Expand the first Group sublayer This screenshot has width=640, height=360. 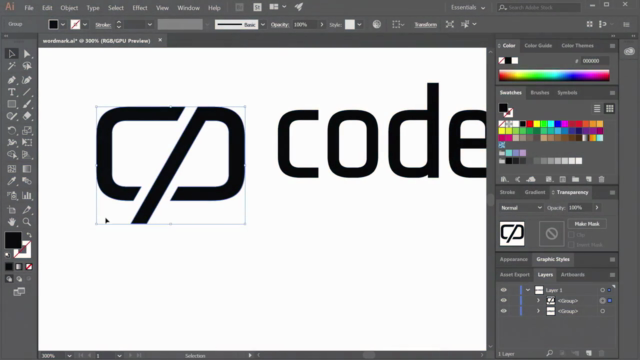pos(538,301)
